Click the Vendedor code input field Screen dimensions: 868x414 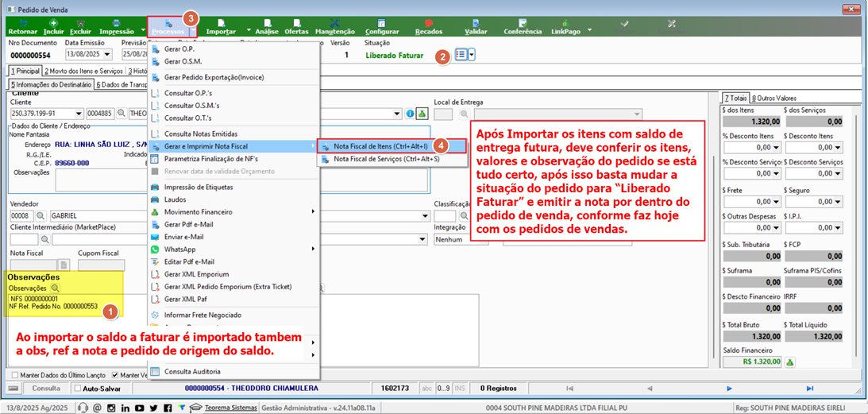coord(21,215)
